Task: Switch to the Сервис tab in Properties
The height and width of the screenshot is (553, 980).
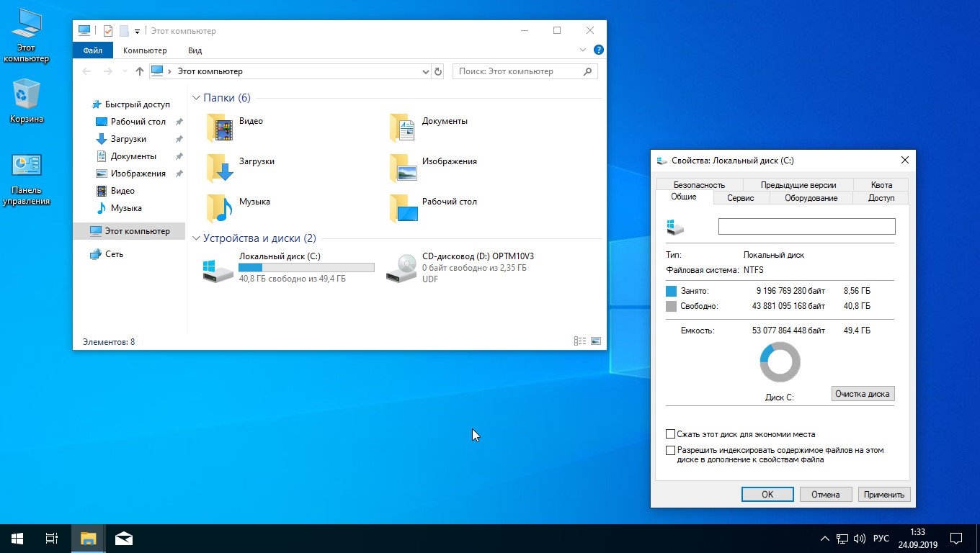Action: click(741, 197)
